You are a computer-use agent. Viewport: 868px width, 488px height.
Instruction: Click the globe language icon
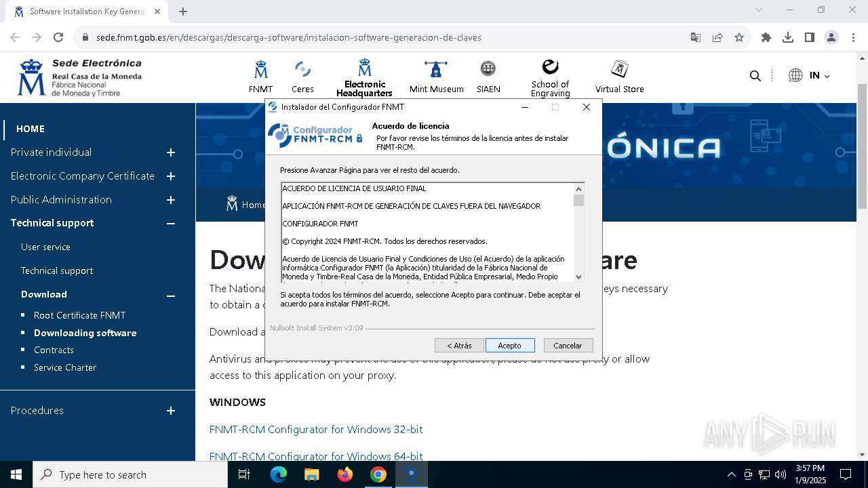click(795, 76)
